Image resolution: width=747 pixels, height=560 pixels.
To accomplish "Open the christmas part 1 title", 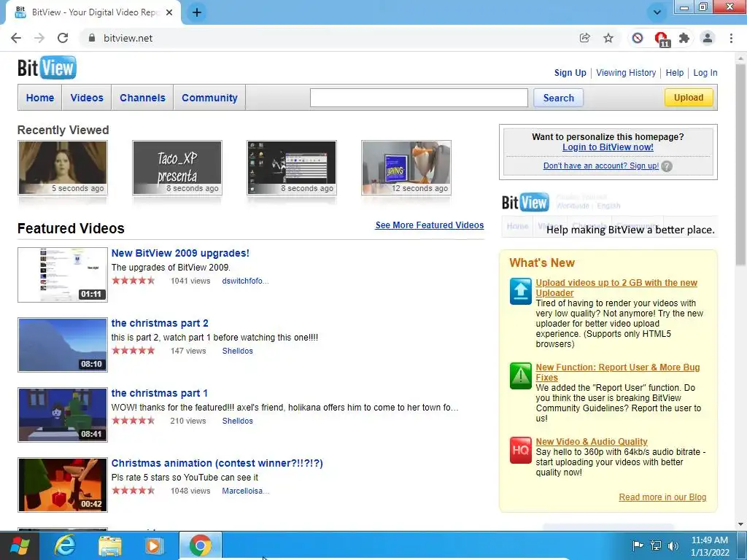I will point(159,393).
